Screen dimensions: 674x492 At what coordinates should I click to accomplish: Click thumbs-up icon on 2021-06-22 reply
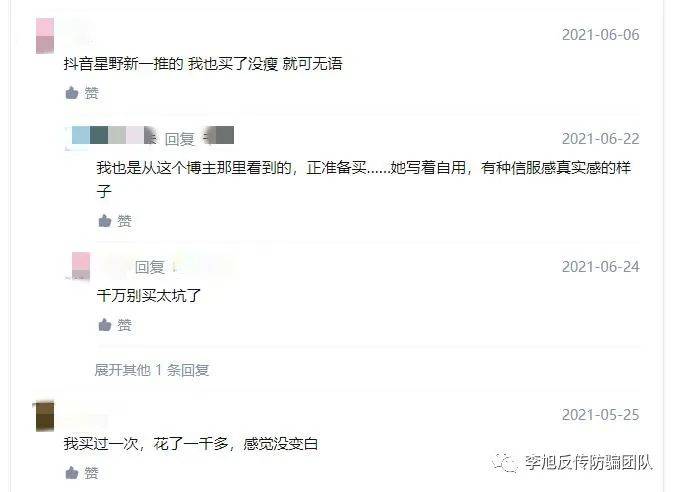(105, 221)
